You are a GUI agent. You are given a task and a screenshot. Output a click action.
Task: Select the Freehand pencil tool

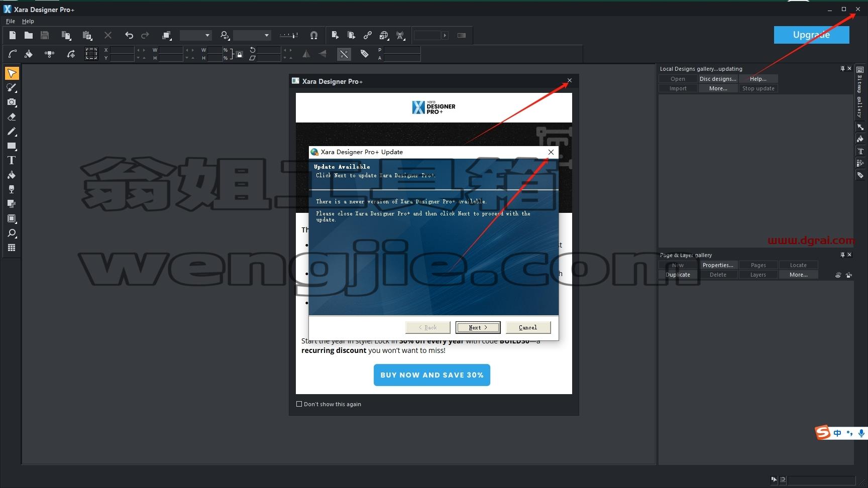tap(12, 132)
